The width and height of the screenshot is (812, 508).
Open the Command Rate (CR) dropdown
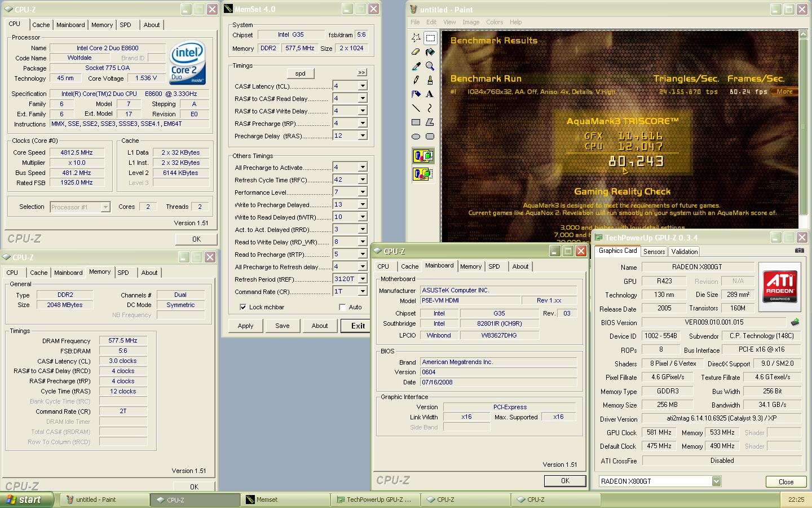pyautogui.click(x=363, y=291)
